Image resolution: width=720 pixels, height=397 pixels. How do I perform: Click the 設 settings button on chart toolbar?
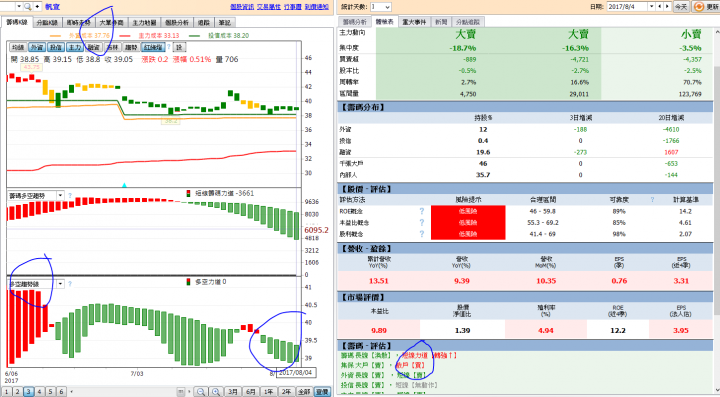tap(179, 47)
